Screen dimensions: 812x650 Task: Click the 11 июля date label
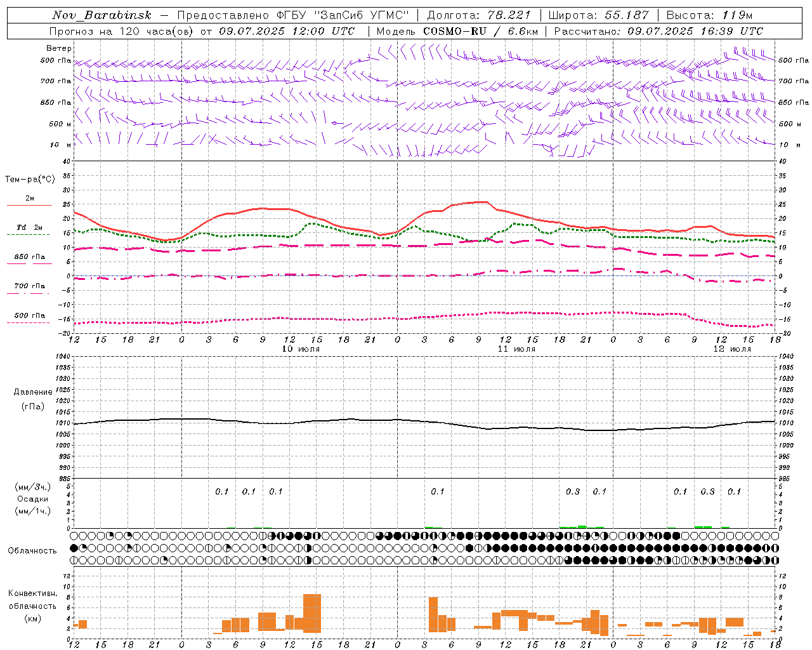(x=516, y=349)
